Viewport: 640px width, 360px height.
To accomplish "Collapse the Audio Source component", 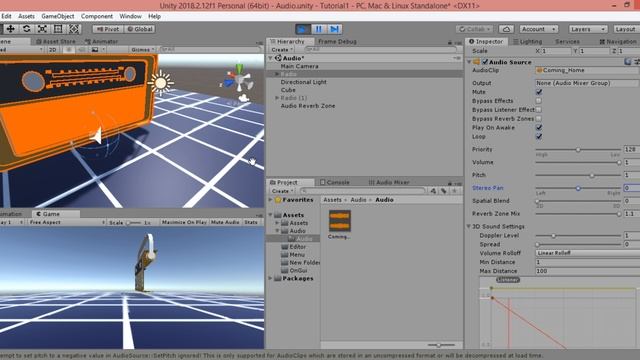I will [x=469, y=62].
